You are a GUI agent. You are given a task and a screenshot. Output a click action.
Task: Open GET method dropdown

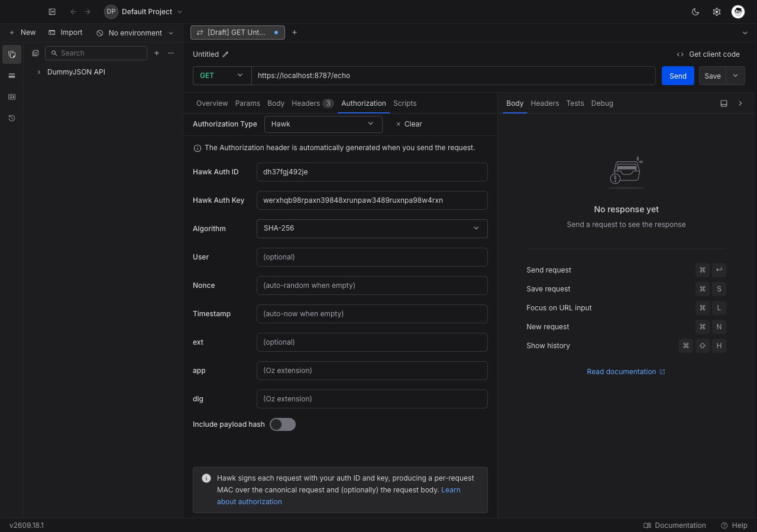coord(222,76)
